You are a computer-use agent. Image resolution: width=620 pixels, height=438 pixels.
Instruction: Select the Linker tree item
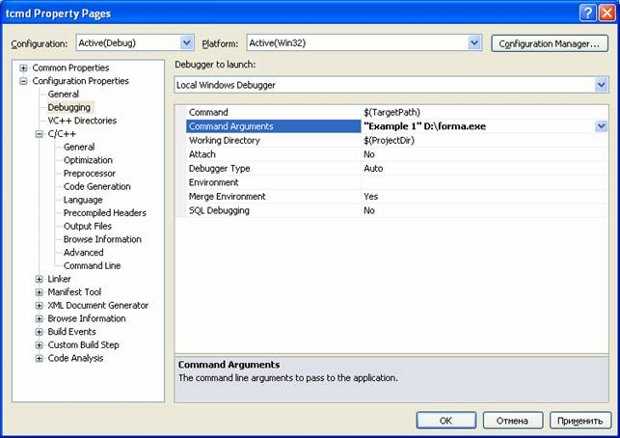pos(59,279)
